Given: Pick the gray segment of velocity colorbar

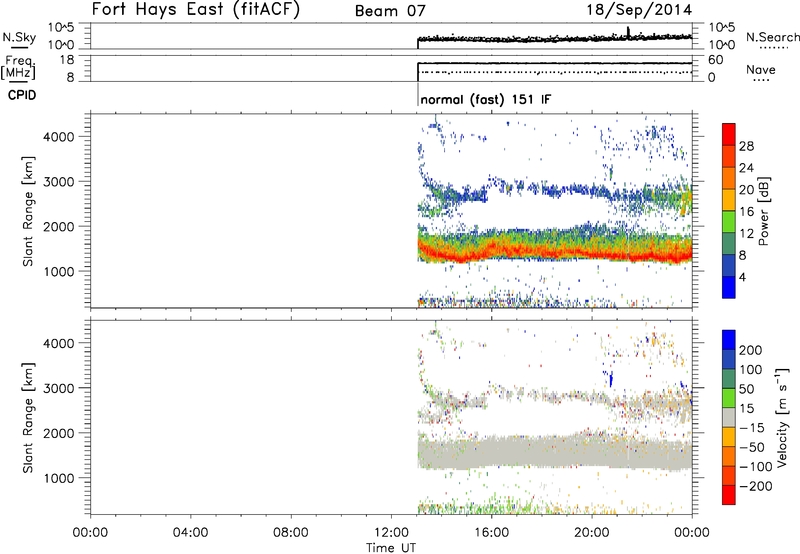Looking at the screenshot, I should coord(729,418).
